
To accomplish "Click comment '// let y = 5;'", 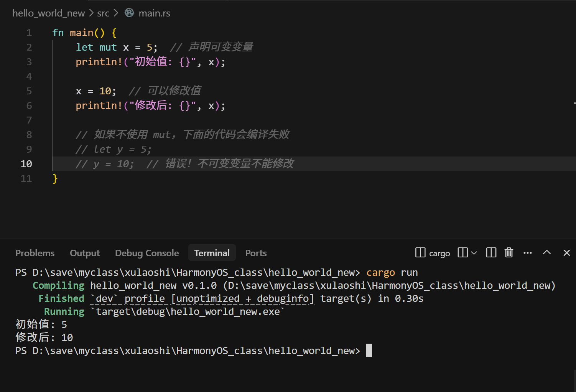I will coord(114,150).
